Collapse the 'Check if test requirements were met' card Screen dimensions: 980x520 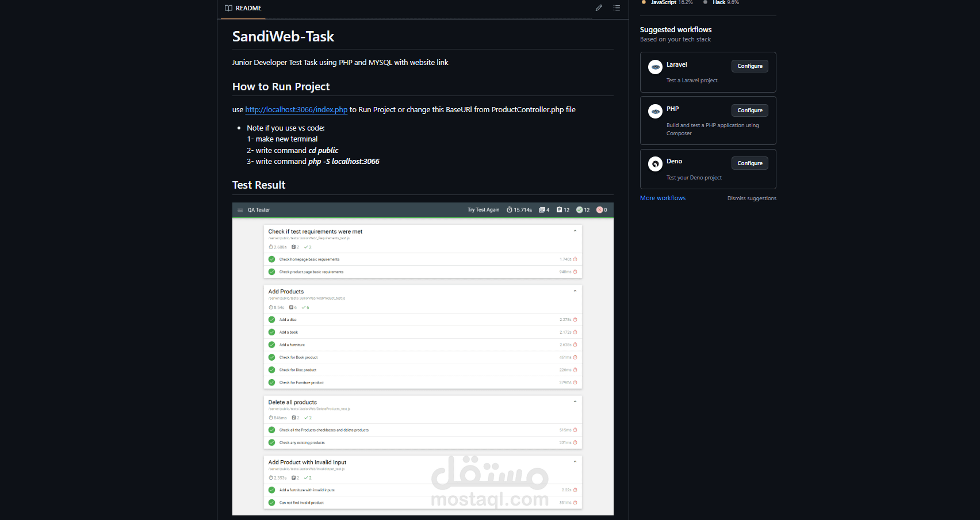[x=575, y=231]
